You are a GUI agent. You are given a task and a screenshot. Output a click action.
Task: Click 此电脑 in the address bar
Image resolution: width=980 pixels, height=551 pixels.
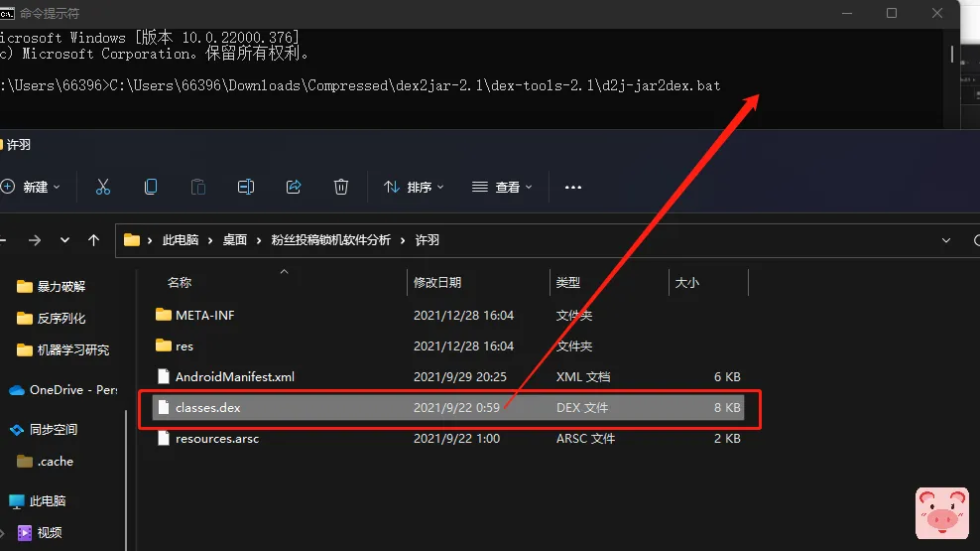(x=180, y=240)
